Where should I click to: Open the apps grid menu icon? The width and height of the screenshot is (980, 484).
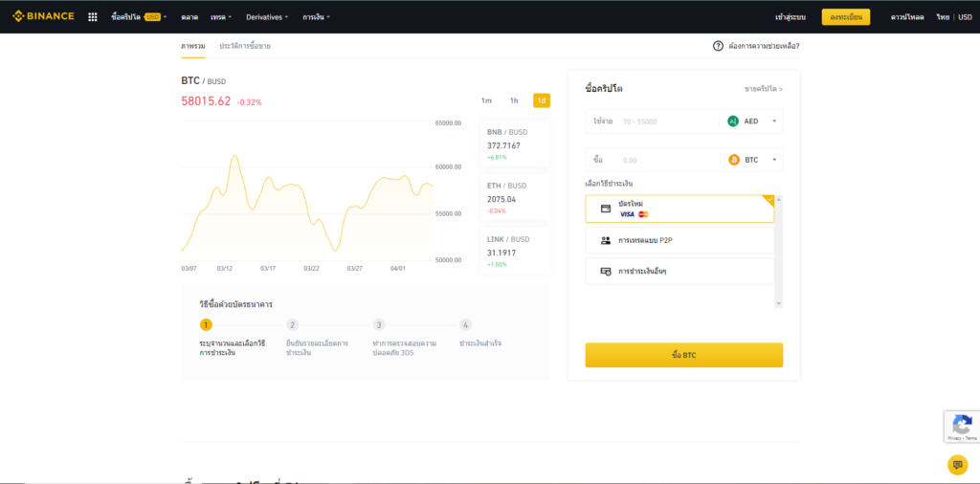point(93,17)
